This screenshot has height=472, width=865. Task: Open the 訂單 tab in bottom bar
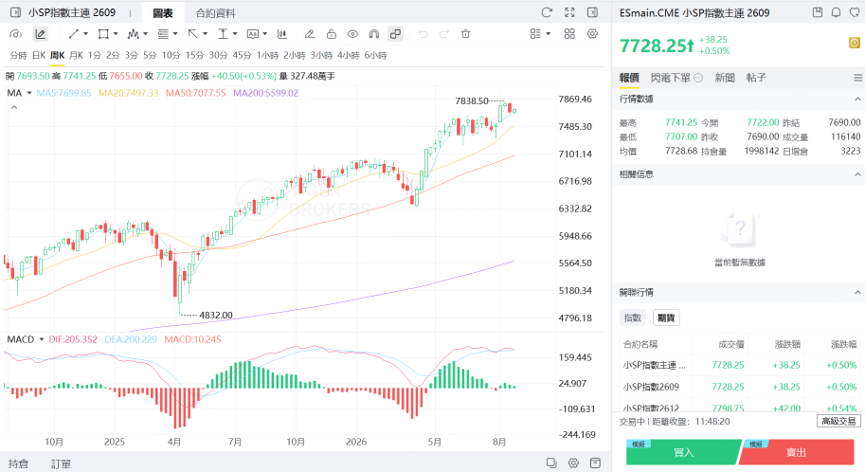click(x=61, y=464)
